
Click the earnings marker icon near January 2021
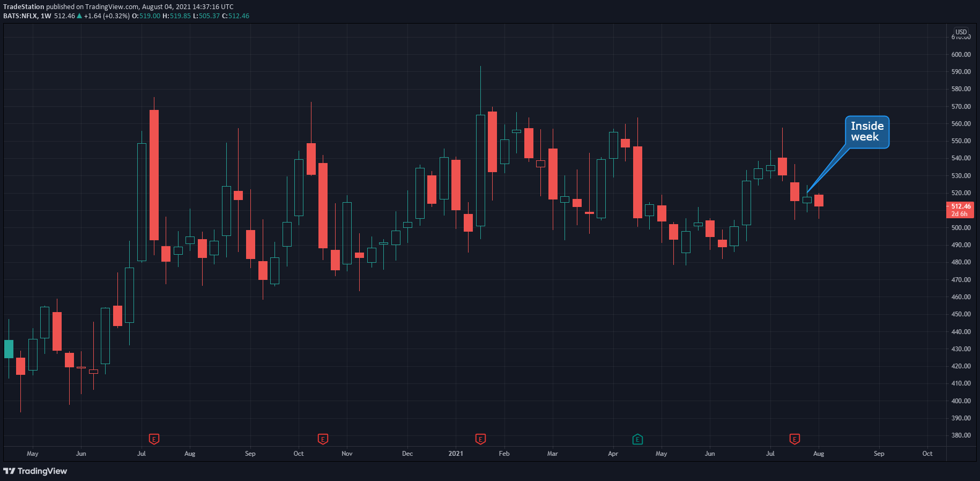coord(480,439)
